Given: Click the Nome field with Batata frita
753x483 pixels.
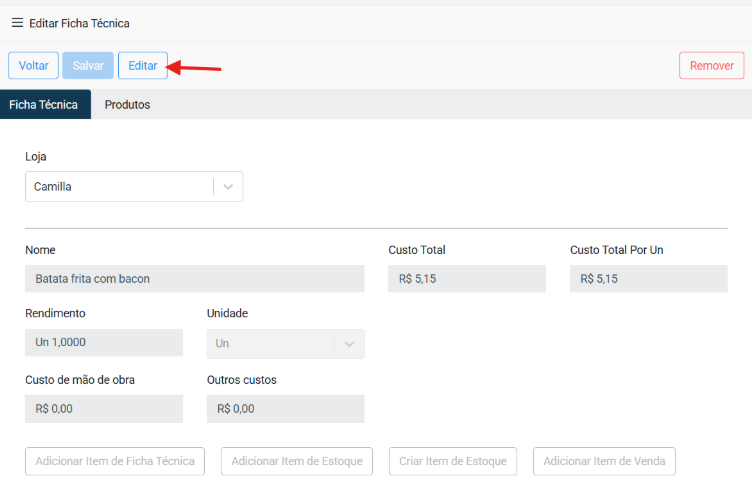Looking at the screenshot, I should [x=194, y=279].
